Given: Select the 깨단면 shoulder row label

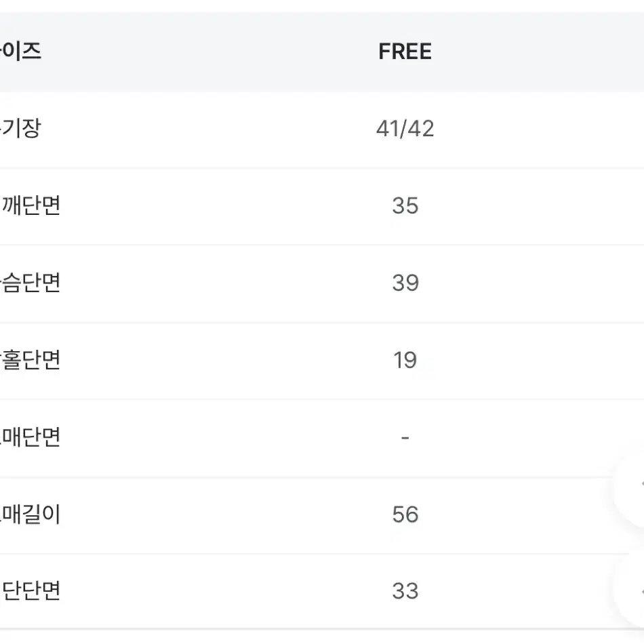Looking at the screenshot, I should click(31, 205).
